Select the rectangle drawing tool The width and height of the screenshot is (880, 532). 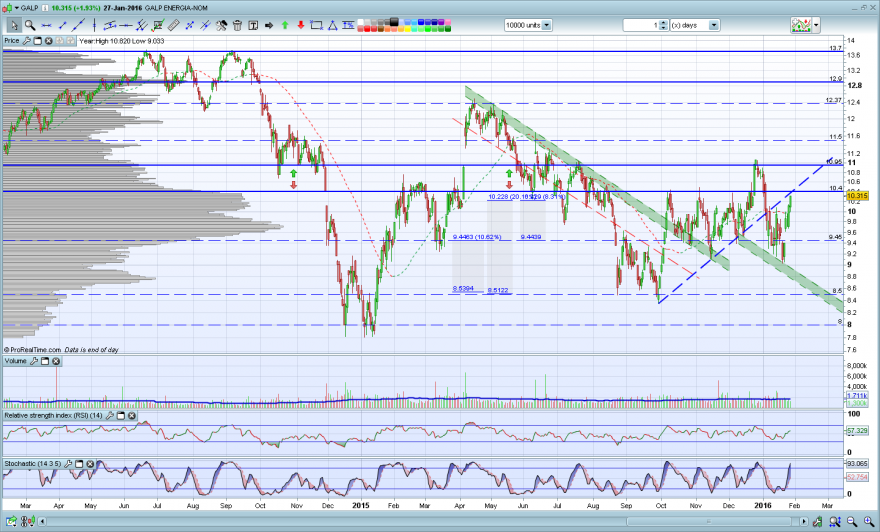click(x=317, y=25)
